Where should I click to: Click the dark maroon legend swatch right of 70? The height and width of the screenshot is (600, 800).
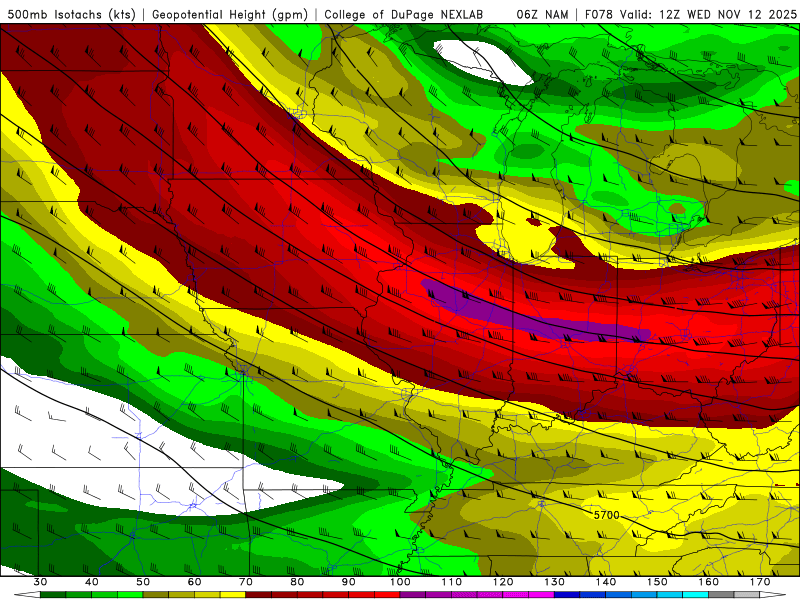259,595
